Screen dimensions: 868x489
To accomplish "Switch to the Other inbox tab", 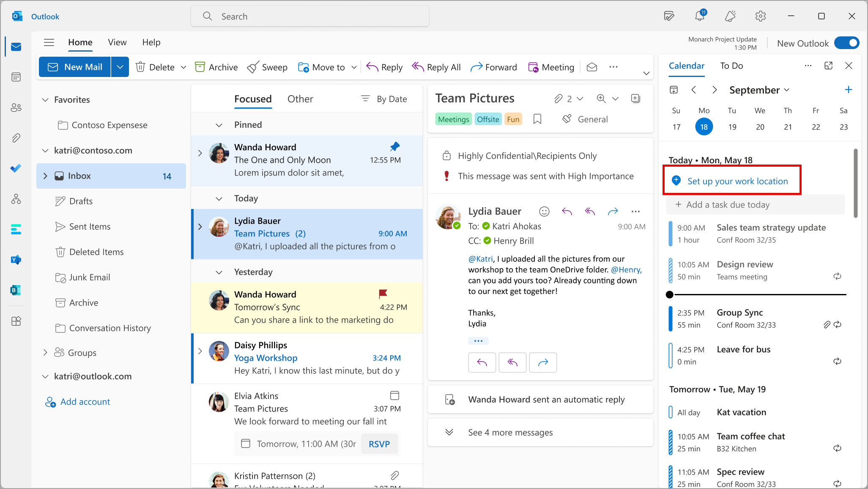I will (300, 99).
